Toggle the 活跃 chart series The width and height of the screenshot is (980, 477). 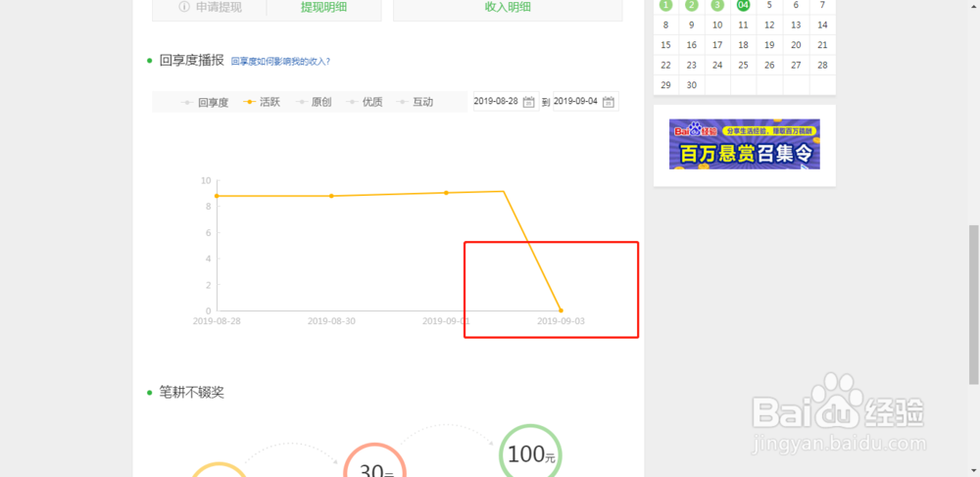262,103
